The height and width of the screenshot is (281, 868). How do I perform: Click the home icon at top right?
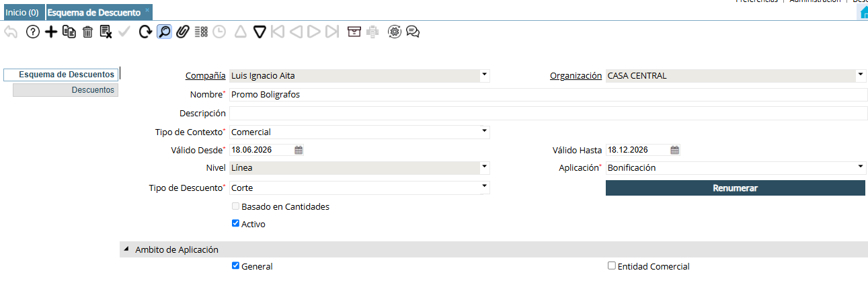(x=863, y=13)
